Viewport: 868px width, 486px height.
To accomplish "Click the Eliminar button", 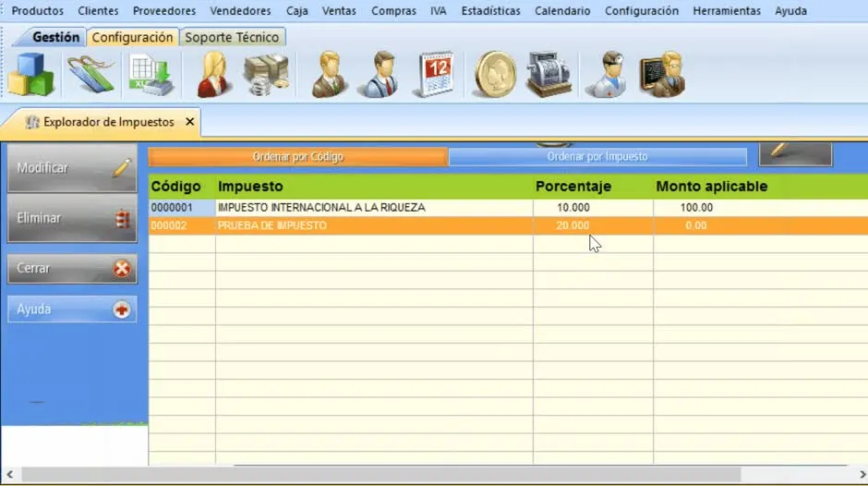I will [72, 218].
